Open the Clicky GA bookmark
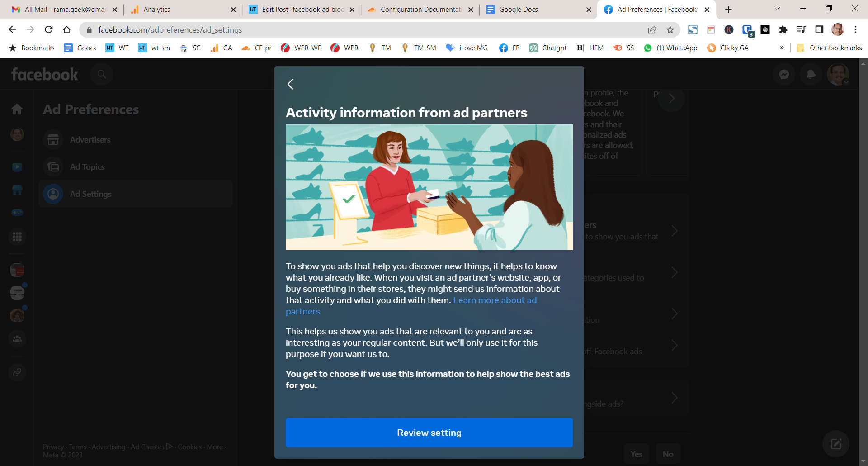 728,48
